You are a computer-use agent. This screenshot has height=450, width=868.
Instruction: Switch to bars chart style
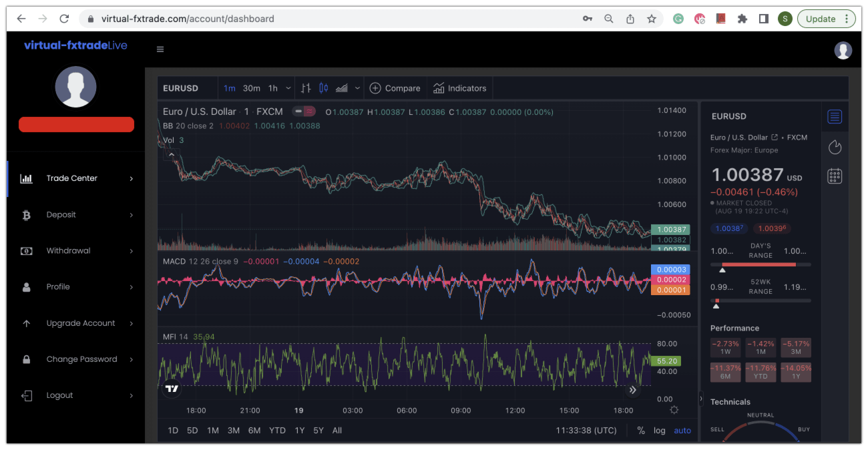(x=305, y=87)
